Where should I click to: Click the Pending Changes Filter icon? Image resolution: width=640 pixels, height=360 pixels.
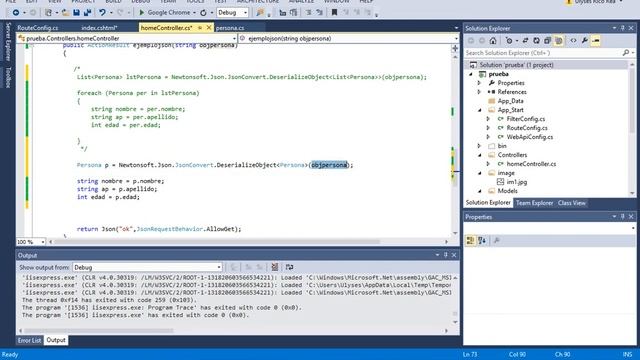[509, 40]
